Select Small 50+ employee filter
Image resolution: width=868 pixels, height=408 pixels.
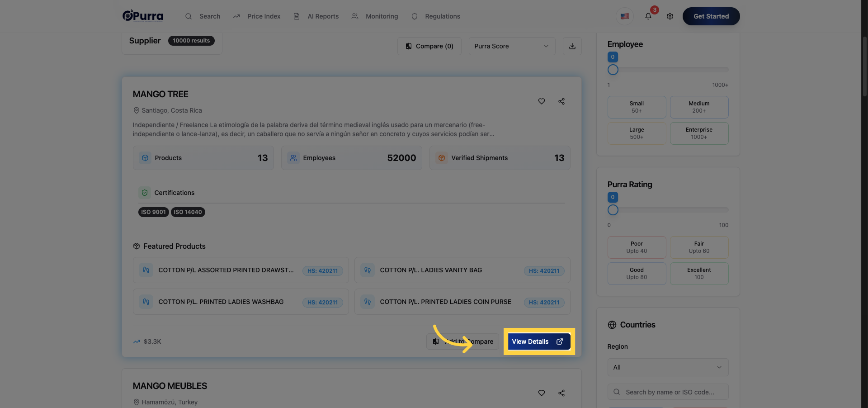[x=637, y=107]
